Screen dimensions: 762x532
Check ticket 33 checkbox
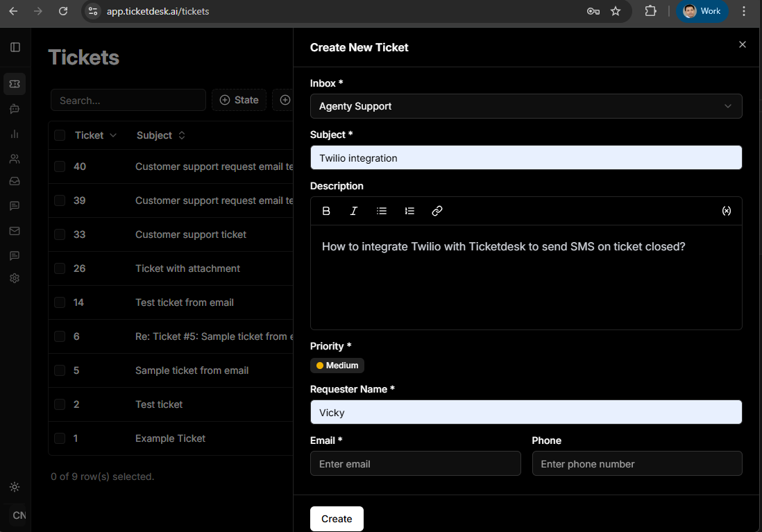pos(60,234)
